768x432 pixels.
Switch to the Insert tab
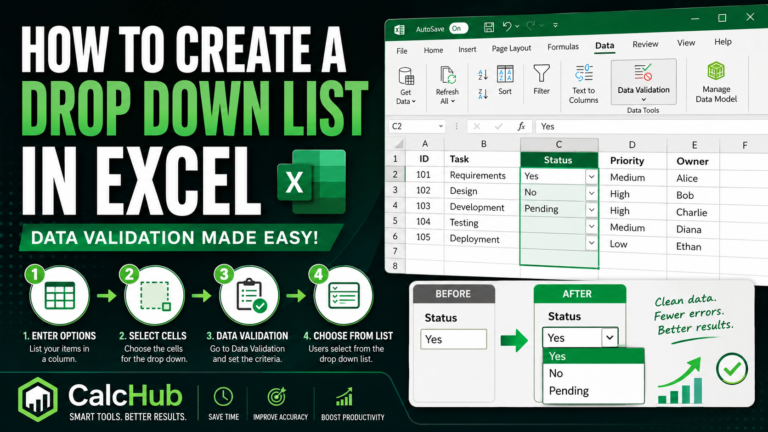[x=467, y=49]
